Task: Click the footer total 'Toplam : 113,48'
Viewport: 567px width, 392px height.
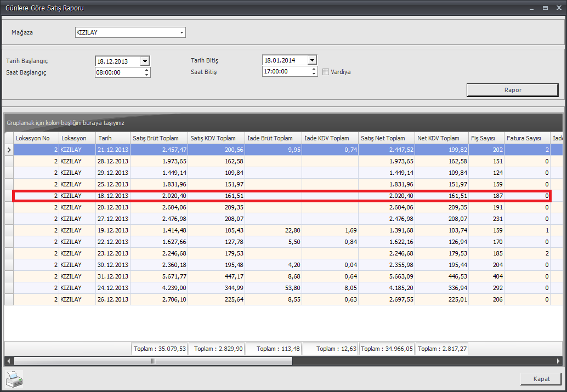Action: point(274,349)
